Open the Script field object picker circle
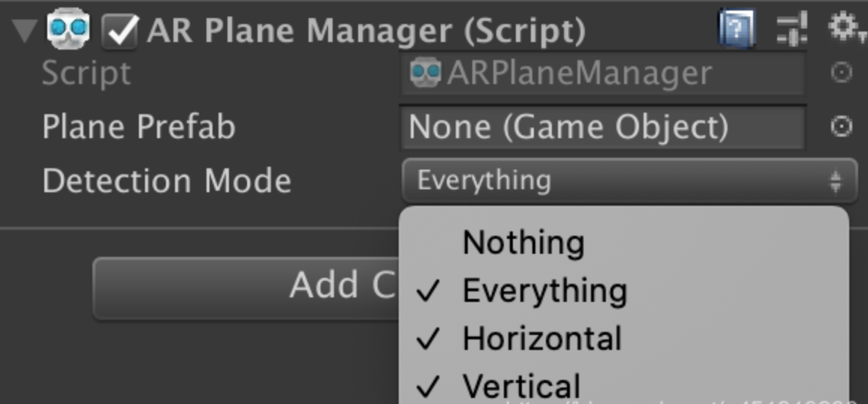 [x=841, y=73]
